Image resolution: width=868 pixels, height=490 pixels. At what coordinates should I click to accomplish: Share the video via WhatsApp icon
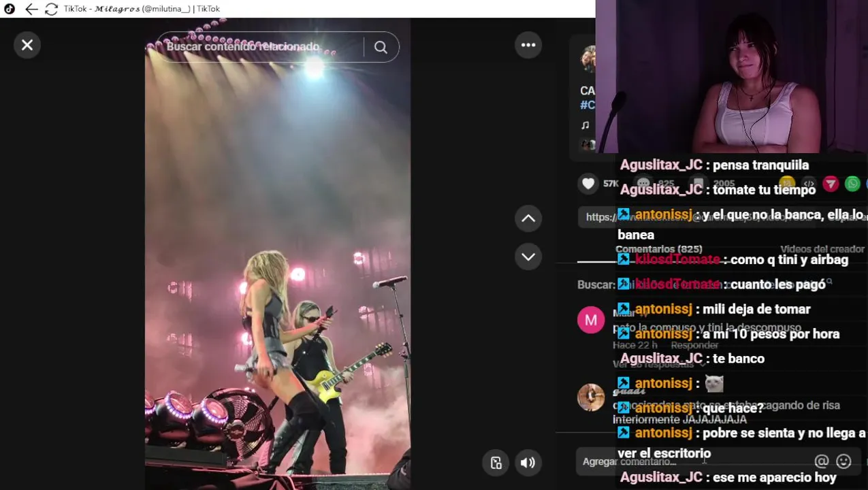point(852,183)
